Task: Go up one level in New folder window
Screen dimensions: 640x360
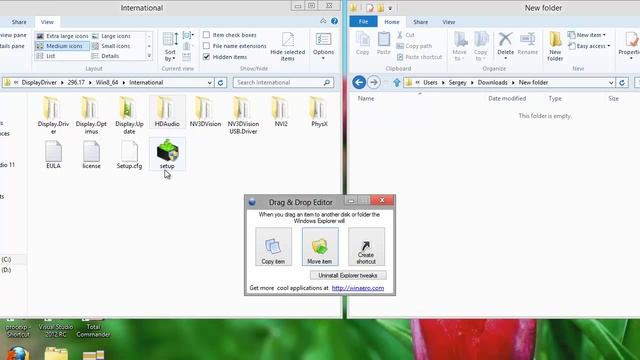Action: (396, 83)
